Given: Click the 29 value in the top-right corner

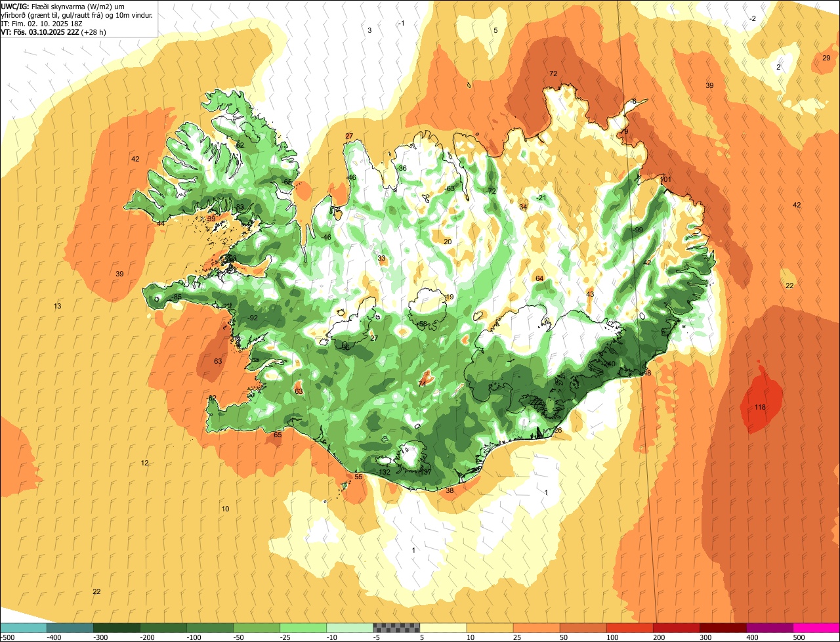Looking at the screenshot, I should [826, 58].
